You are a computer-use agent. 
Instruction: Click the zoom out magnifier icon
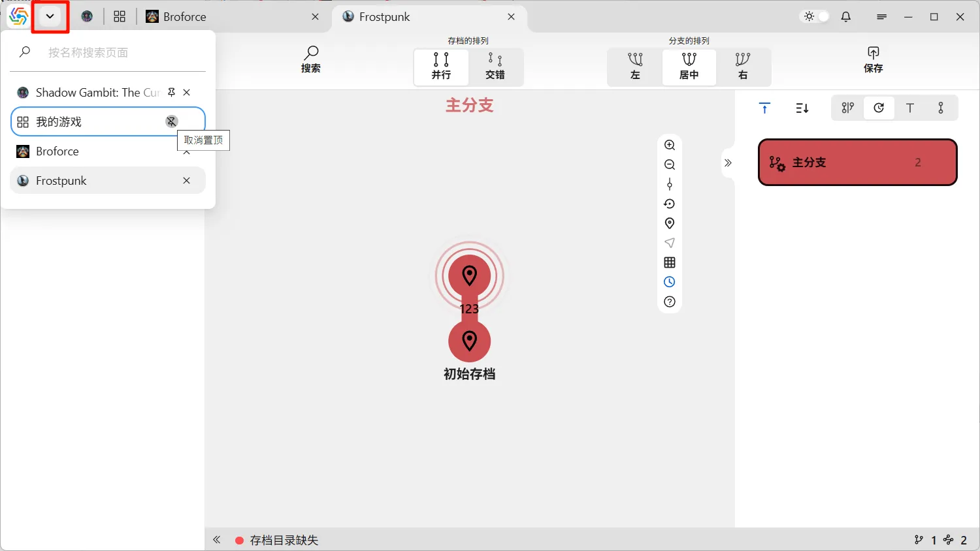tap(670, 165)
